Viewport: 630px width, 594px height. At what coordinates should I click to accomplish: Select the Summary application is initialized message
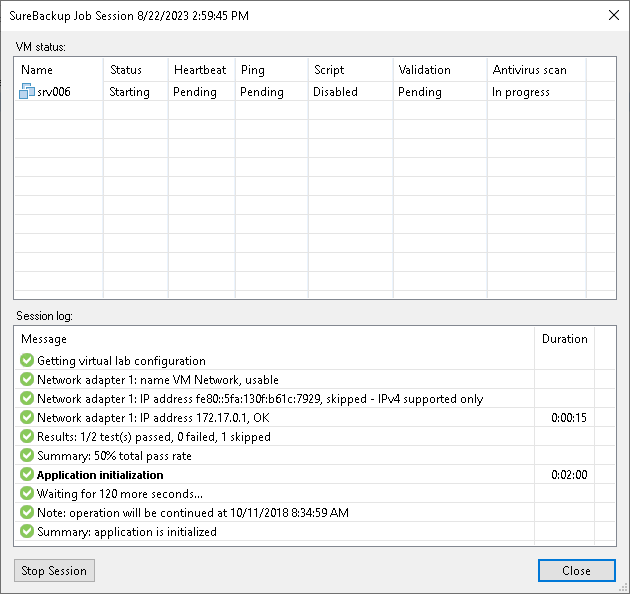[x=127, y=532]
